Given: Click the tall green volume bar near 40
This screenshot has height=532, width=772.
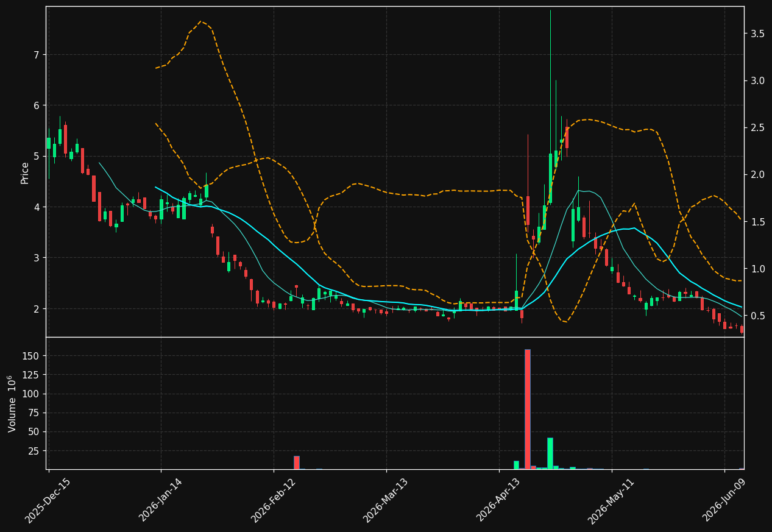Looking at the screenshot, I should click(550, 453).
